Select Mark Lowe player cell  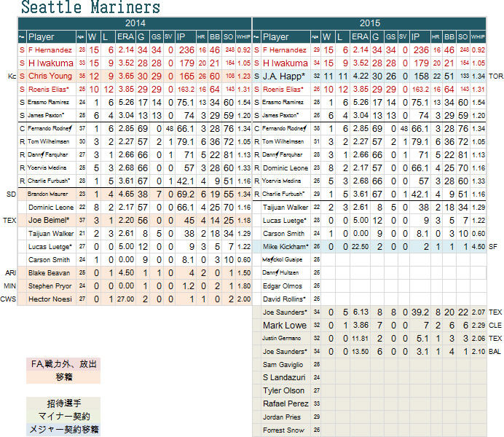285,326
